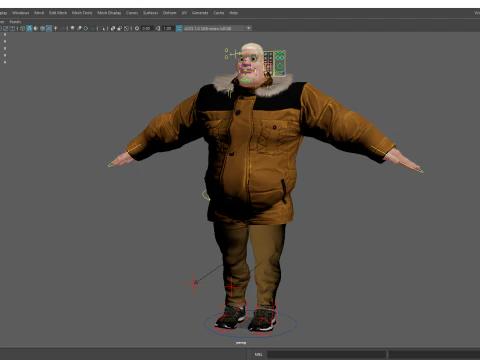This screenshot has height=360, width=480.
Task: Toggle X-ray active components icon
Action: click(120, 28)
